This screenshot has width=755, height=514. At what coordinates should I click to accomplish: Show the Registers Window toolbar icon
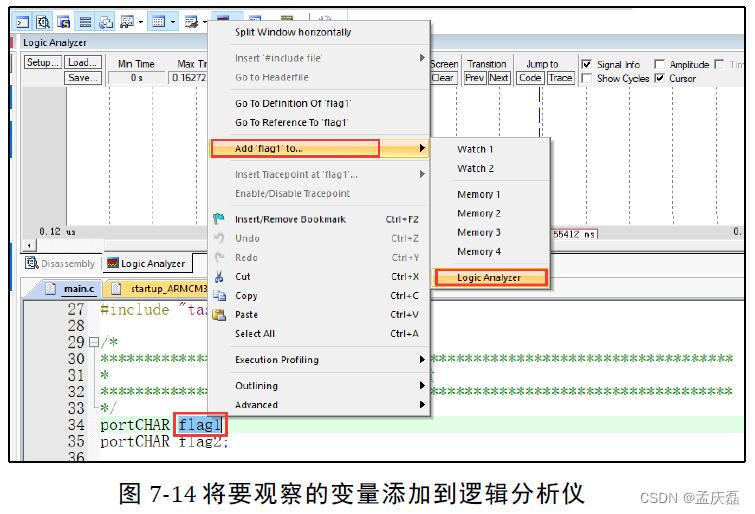click(85, 22)
